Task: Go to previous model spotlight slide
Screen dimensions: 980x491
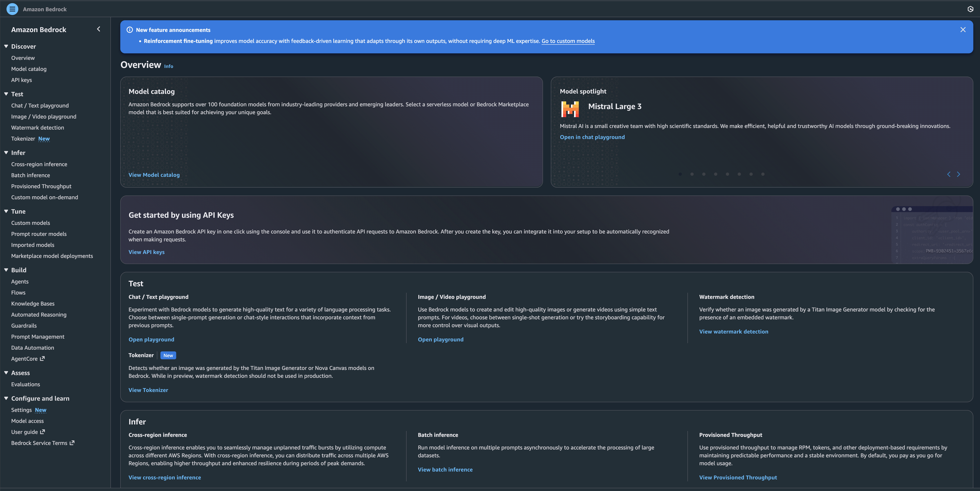Action: pos(949,174)
